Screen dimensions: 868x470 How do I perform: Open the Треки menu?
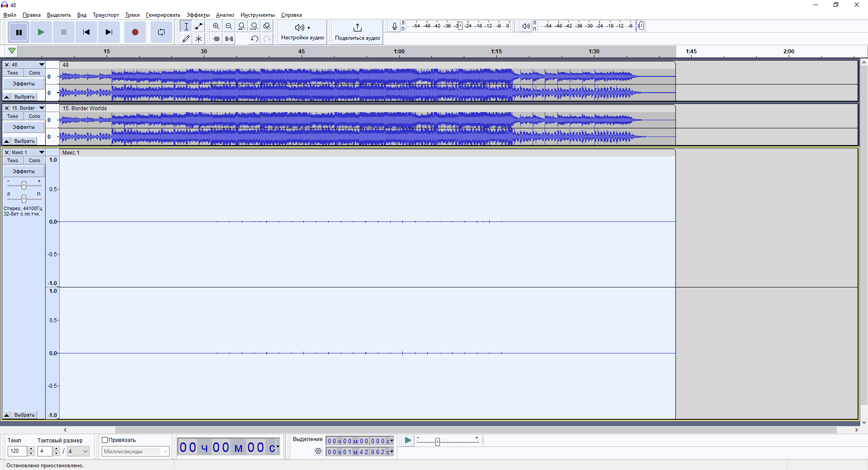pyautogui.click(x=132, y=15)
